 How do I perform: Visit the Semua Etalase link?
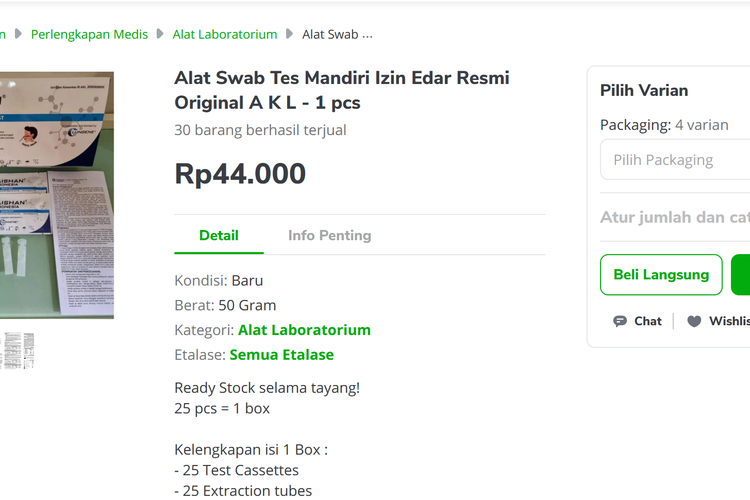coord(282,355)
